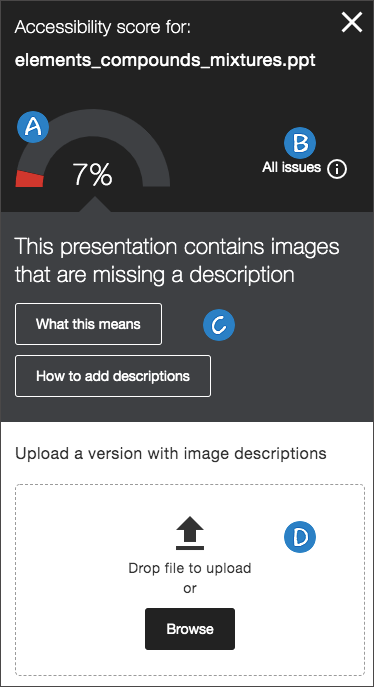Click the info icon beside All issues
374x687 pixels.
pos(337,168)
